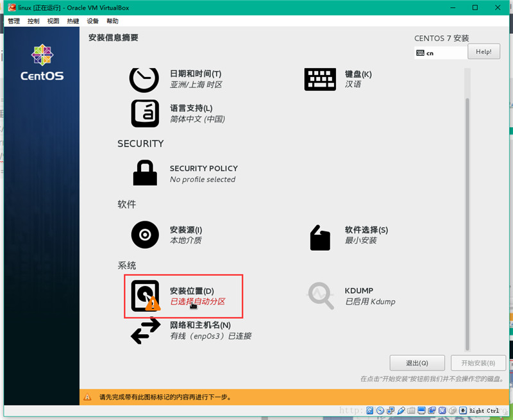
Task: Open the 控制 menu
Action: click(x=33, y=21)
